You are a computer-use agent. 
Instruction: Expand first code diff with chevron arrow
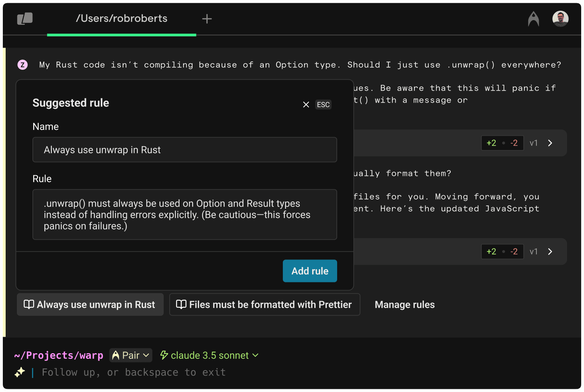[x=550, y=143]
